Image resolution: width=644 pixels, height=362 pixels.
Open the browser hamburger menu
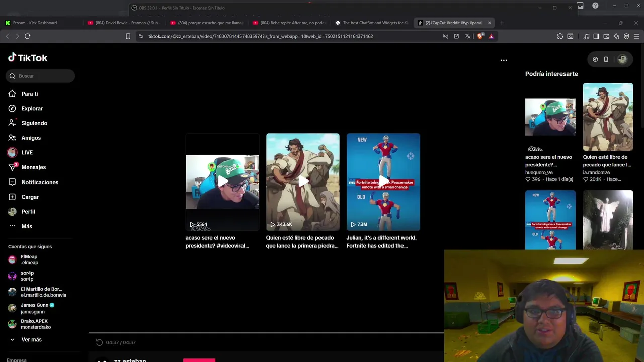(x=636, y=36)
